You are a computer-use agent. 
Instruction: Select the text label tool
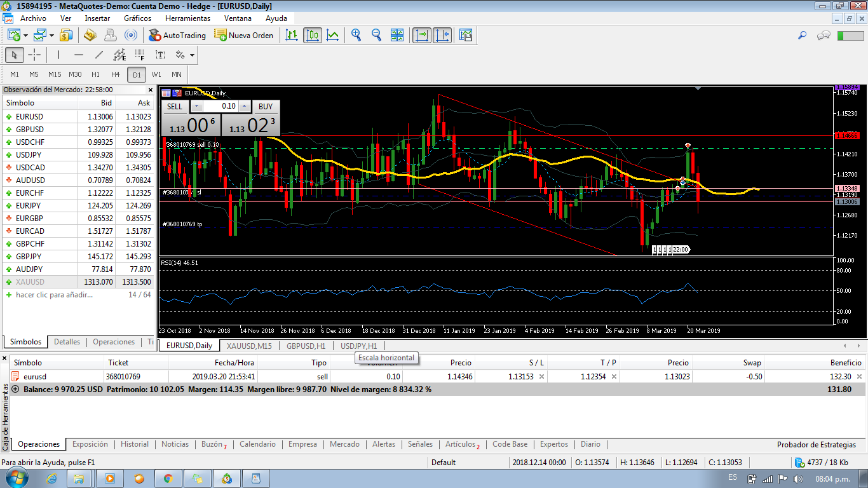pos(159,55)
